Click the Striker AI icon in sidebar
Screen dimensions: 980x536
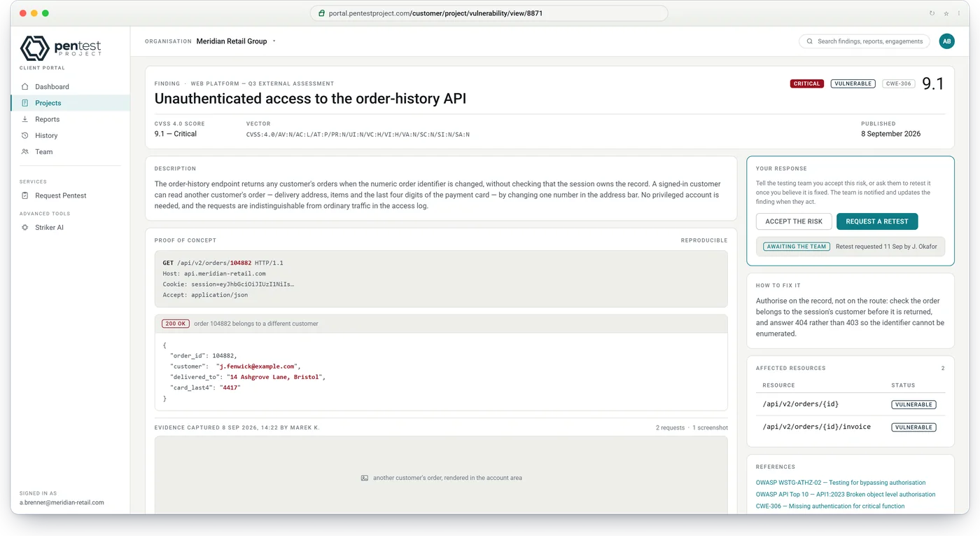point(25,228)
